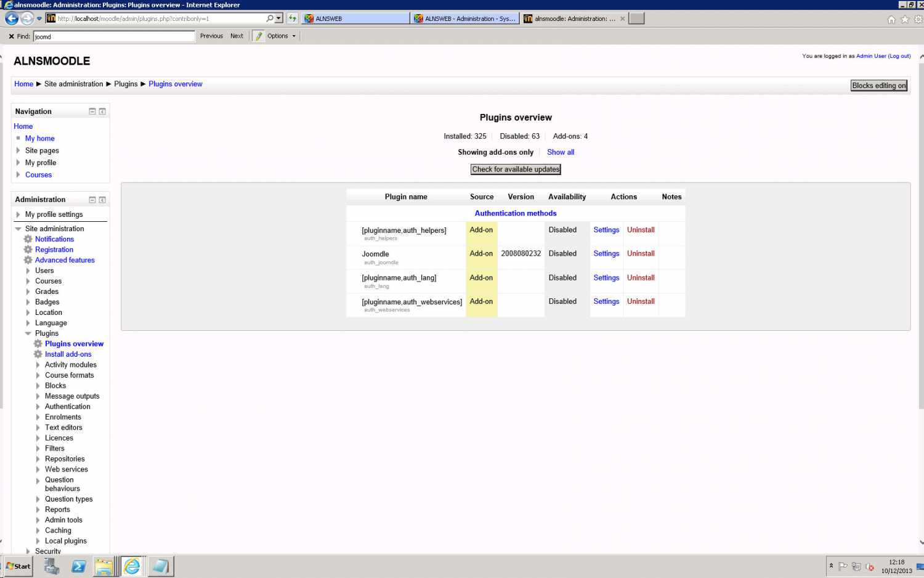Collapse the Plugins tree node
924x578 pixels.
tap(28, 333)
